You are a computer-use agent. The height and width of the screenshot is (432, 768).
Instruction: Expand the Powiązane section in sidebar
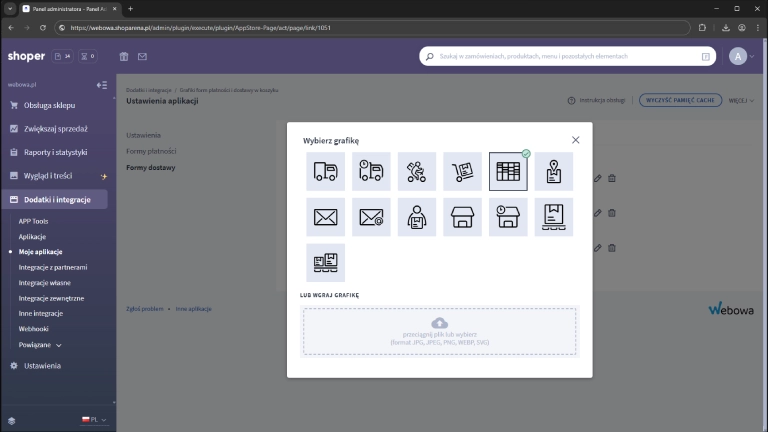pyautogui.click(x=40, y=344)
